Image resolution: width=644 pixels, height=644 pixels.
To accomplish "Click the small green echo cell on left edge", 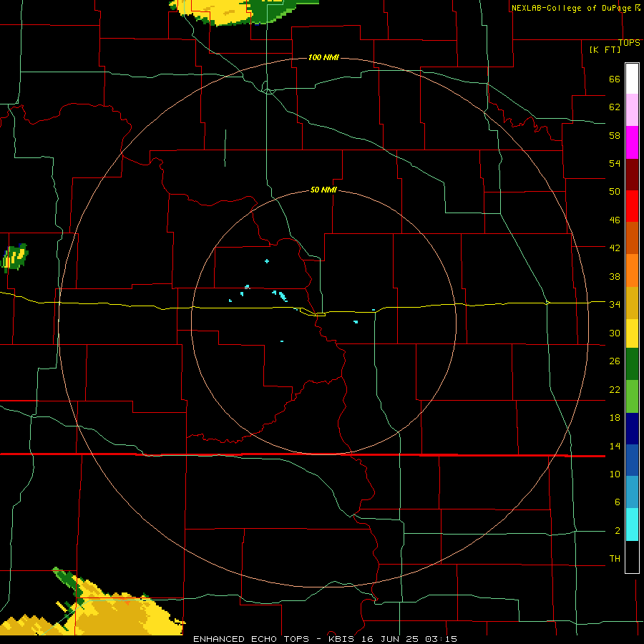I will tap(15, 257).
